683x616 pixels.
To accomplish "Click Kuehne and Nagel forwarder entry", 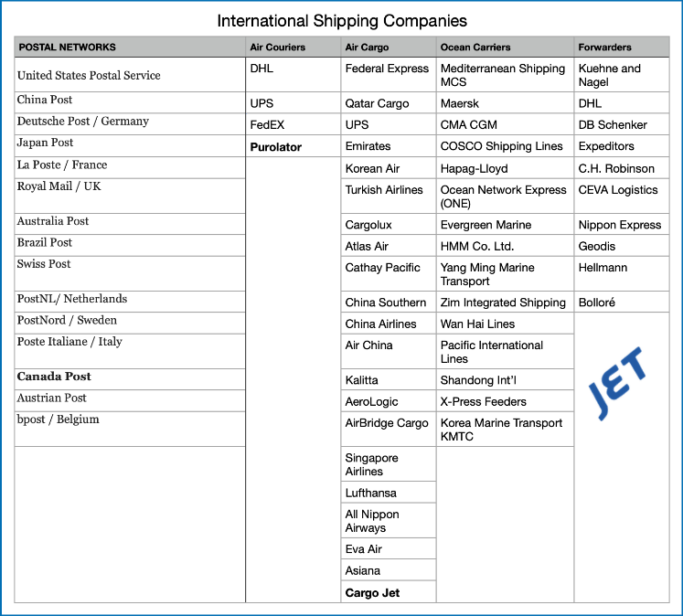I will 609,75.
